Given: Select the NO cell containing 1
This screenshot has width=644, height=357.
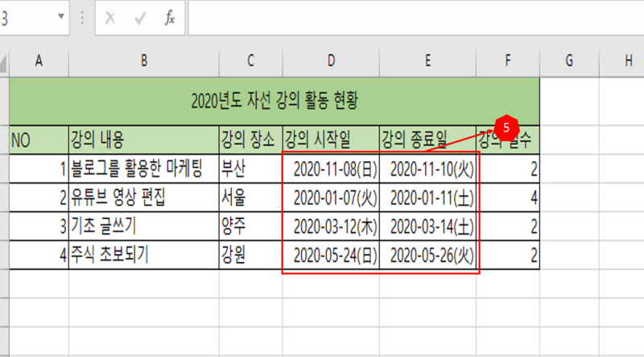Looking at the screenshot, I should 39,168.
